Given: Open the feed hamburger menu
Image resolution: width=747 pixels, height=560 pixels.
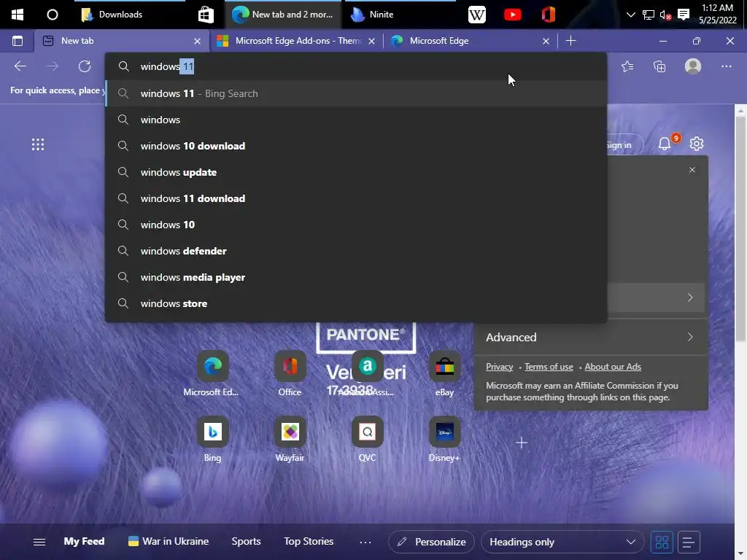Looking at the screenshot, I should 39,542.
